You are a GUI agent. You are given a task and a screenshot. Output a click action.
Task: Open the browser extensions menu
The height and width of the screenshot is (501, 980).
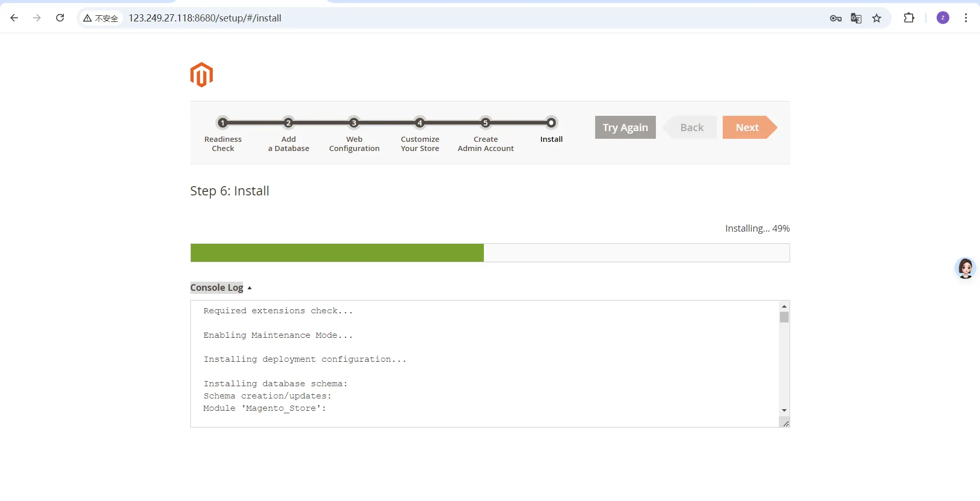909,18
